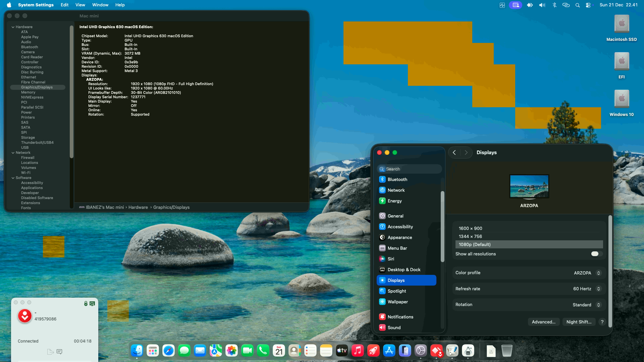
Task: Open the View menu
Action: click(x=80, y=5)
